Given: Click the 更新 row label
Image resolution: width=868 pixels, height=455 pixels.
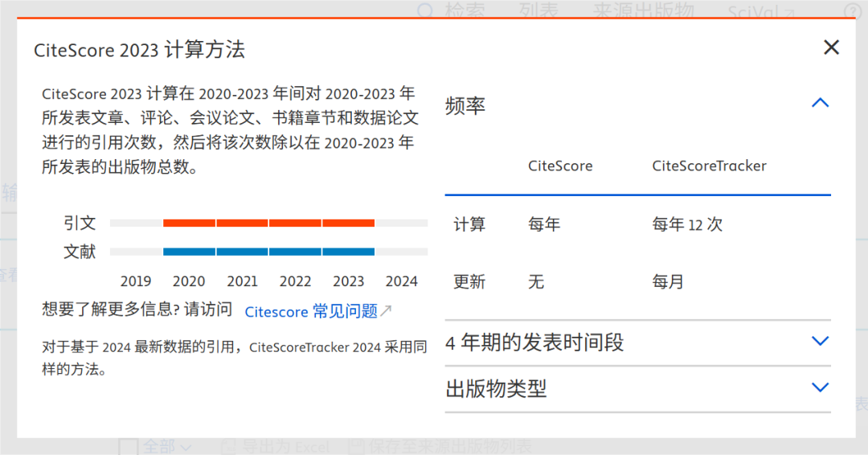Looking at the screenshot, I should (469, 281).
